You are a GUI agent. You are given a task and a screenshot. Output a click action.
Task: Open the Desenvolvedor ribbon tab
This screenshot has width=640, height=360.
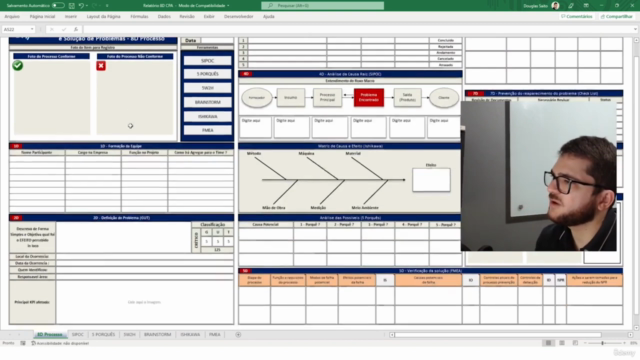(238, 17)
